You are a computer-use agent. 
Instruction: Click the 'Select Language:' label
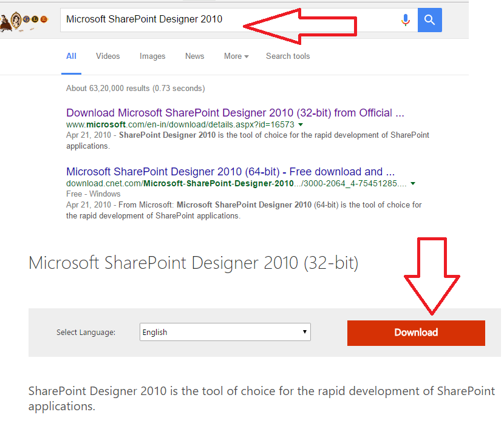[x=86, y=332]
